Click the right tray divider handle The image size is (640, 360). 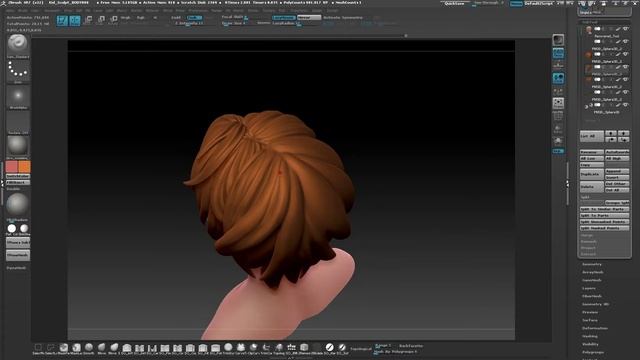(x=567, y=184)
